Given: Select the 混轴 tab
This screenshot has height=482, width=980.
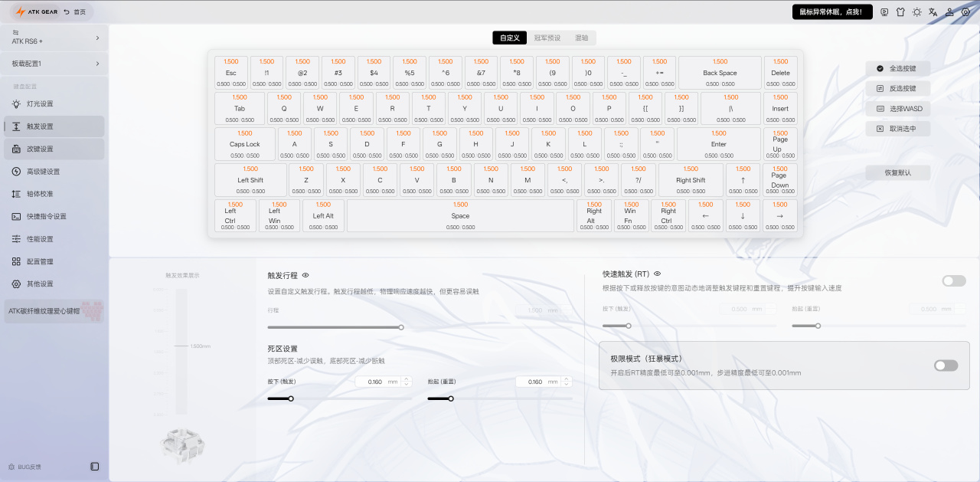Looking at the screenshot, I should click(x=582, y=38).
